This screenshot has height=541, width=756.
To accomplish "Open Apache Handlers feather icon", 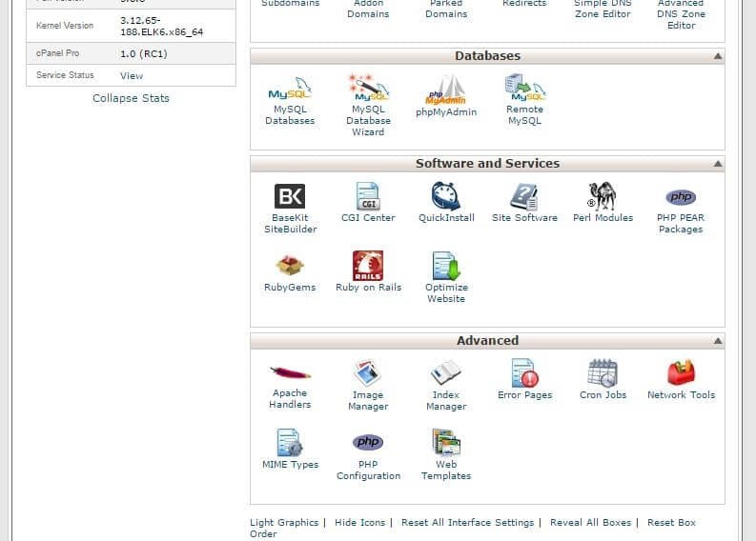I will [x=290, y=373].
